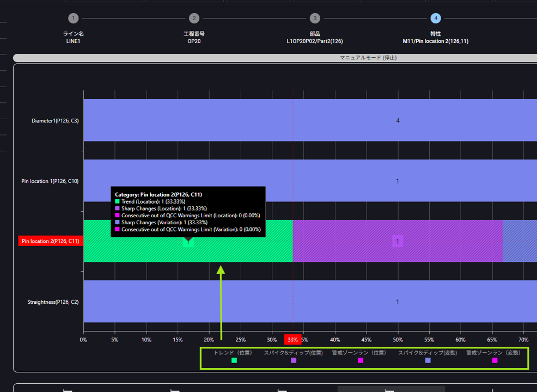
Task: Click the red Pin location 2 axis label
Action: point(51,241)
